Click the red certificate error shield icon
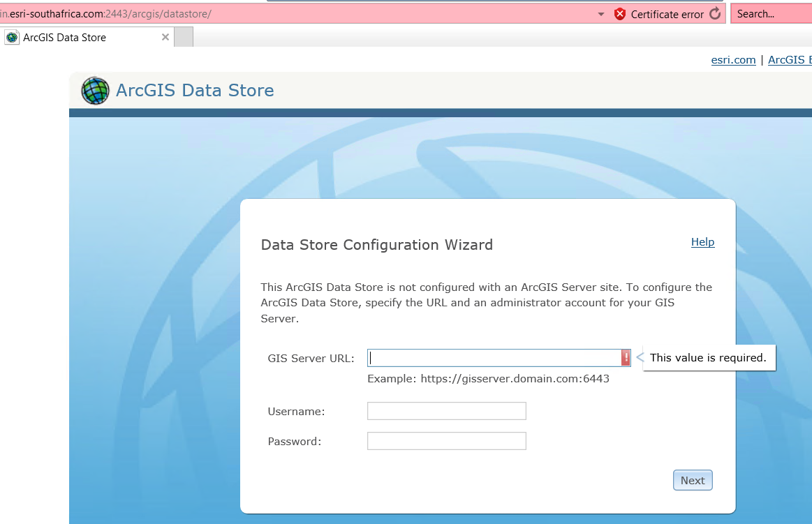This screenshot has width=812, height=524. [619, 14]
